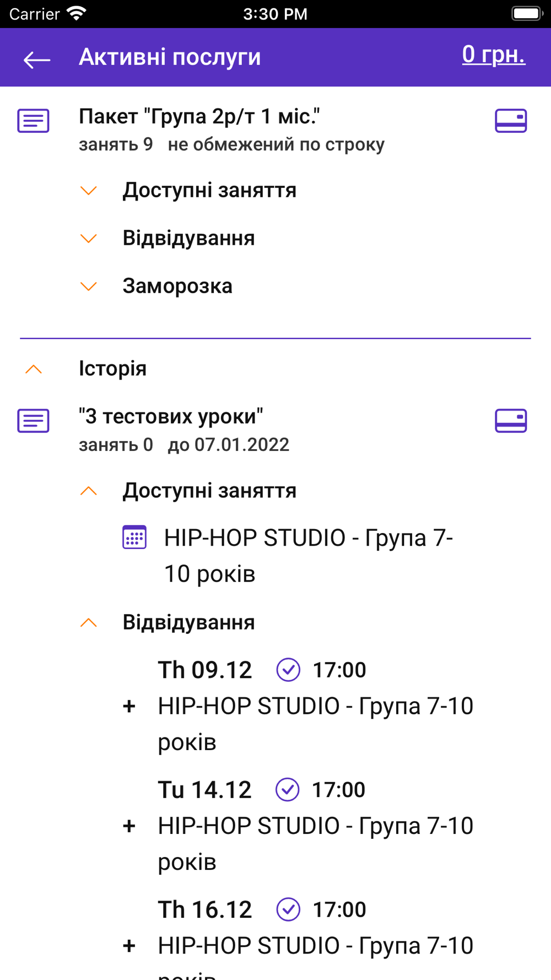Open HIP-HOP STUDIO - Група 7-10 років schedule entry
This screenshot has width=551, height=980.
(x=308, y=556)
